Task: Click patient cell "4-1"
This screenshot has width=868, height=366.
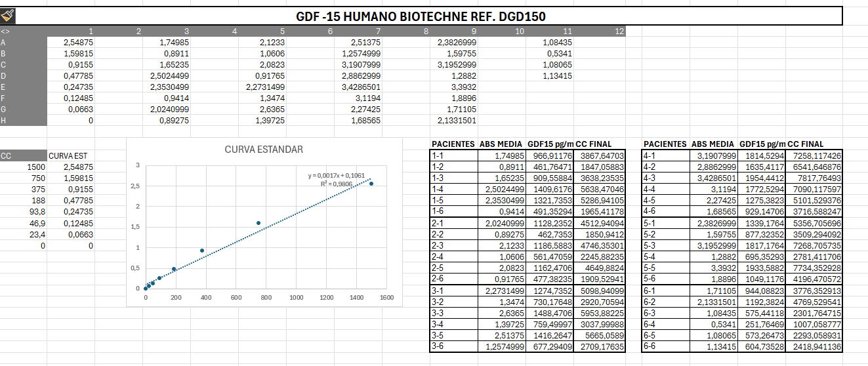Action: pyautogui.click(x=666, y=155)
